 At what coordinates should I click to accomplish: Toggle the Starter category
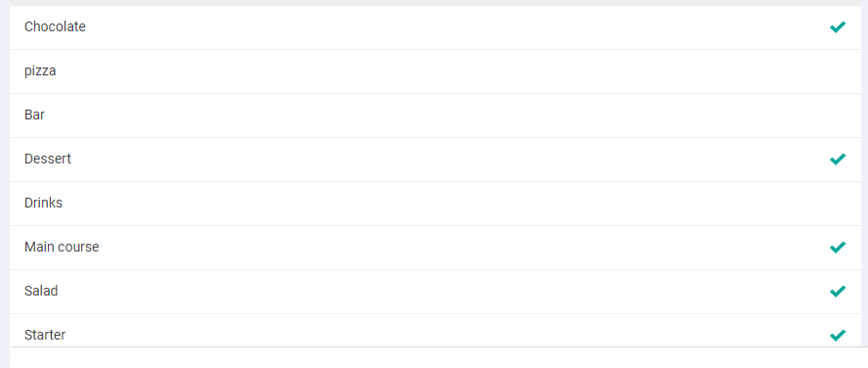(x=435, y=330)
